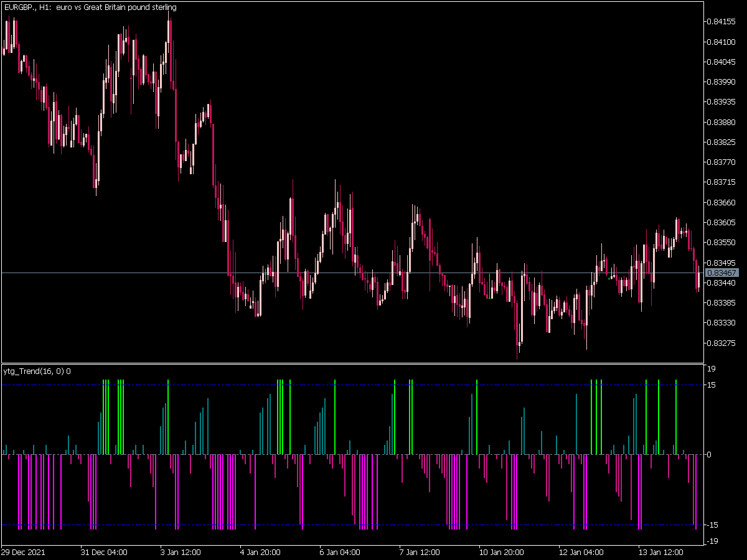Click the indicator scale value -15
This screenshot has width=747, height=560.
tap(713, 525)
